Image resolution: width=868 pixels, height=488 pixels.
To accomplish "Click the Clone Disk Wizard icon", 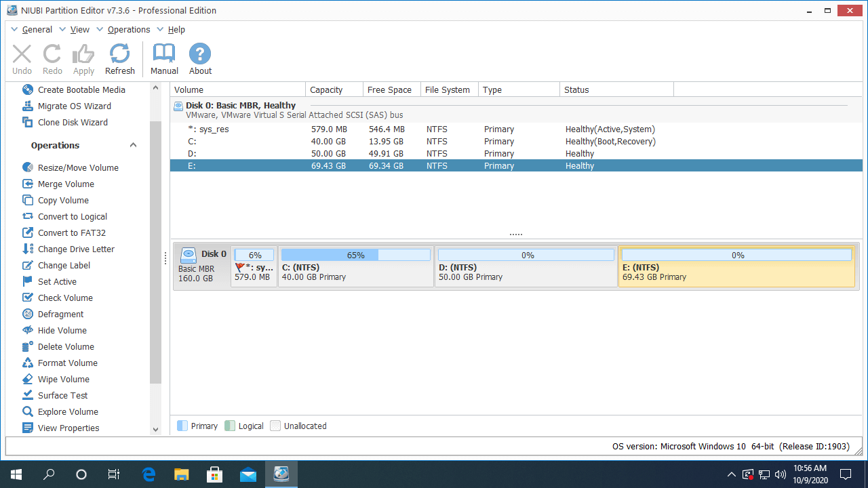I will coord(28,122).
